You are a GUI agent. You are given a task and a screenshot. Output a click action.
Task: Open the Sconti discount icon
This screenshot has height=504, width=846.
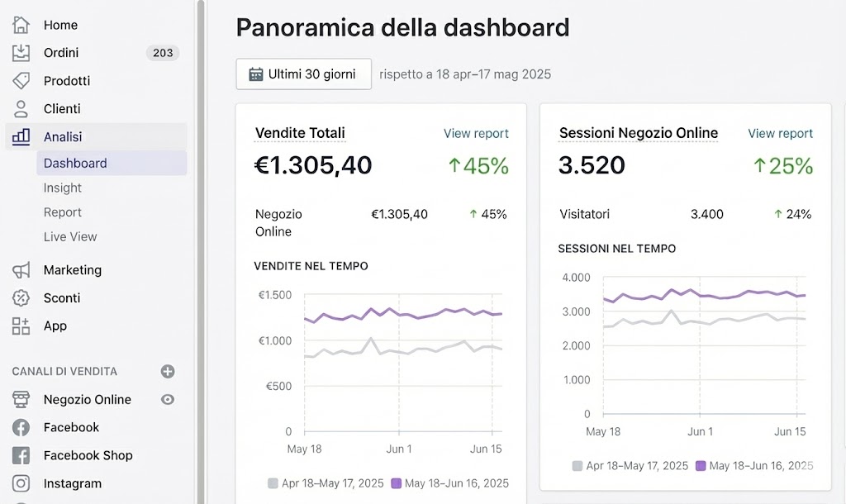21,298
